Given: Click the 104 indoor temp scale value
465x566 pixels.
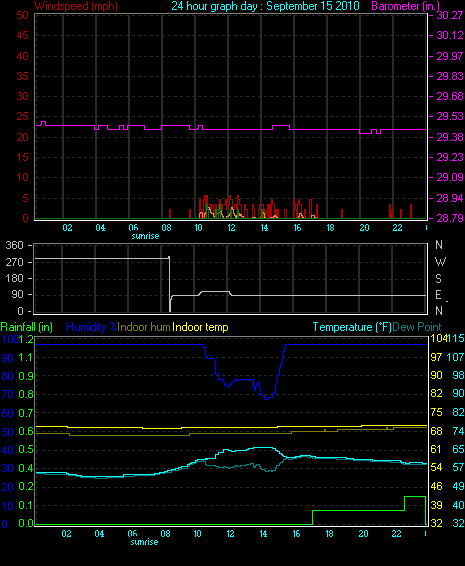Looking at the screenshot, I should [x=438, y=338].
